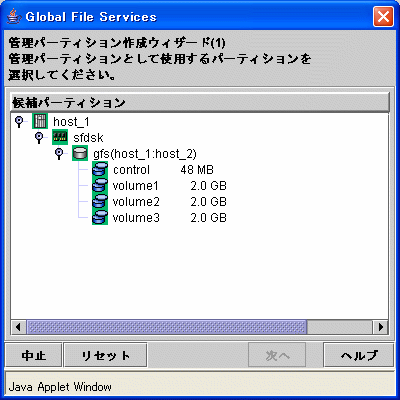Image resolution: width=400 pixels, height=400 pixels.
Task: Select the volume2 partition label
Action: point(136,202)
